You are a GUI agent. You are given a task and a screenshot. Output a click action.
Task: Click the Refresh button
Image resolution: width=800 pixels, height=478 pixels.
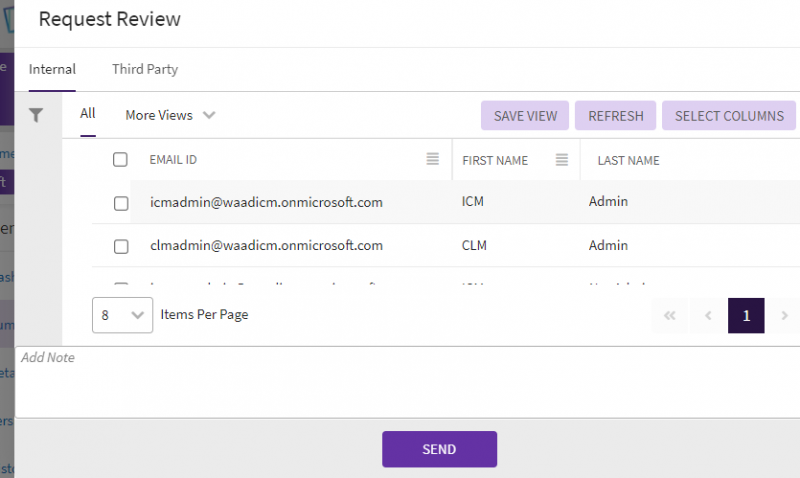tap(615, 116)
